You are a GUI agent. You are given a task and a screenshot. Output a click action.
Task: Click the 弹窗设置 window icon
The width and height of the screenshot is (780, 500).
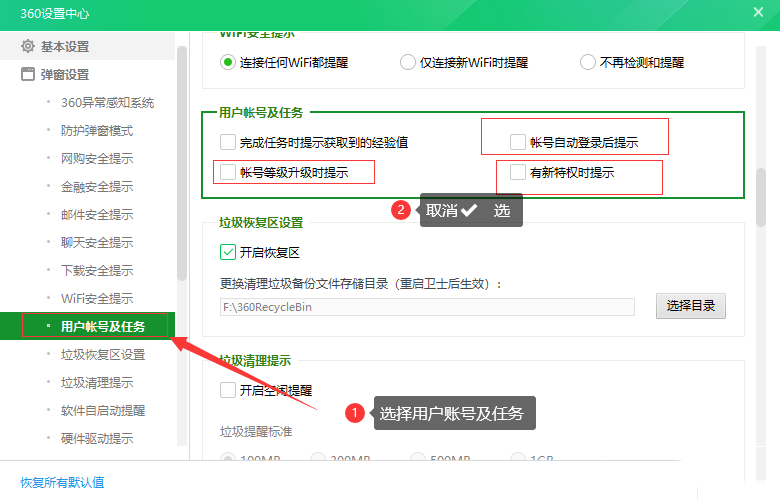click(x=28, y=74)
